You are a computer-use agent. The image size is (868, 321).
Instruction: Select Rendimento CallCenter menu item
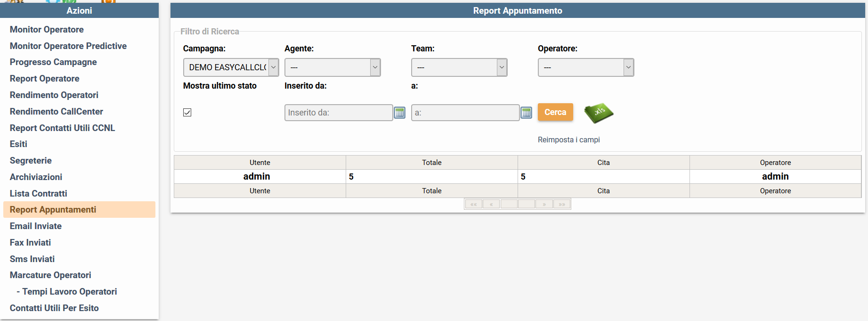(x=57, y=111)
